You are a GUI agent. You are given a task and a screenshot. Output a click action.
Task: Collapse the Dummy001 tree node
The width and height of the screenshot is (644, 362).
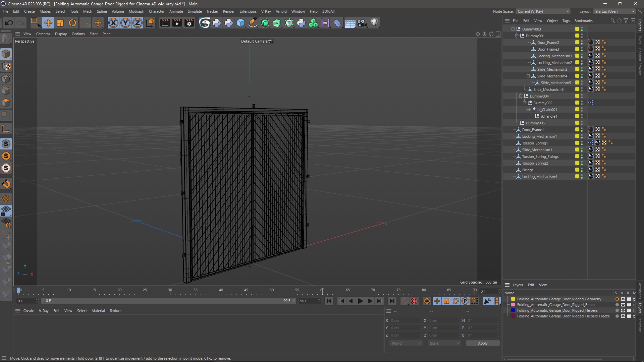517,36
